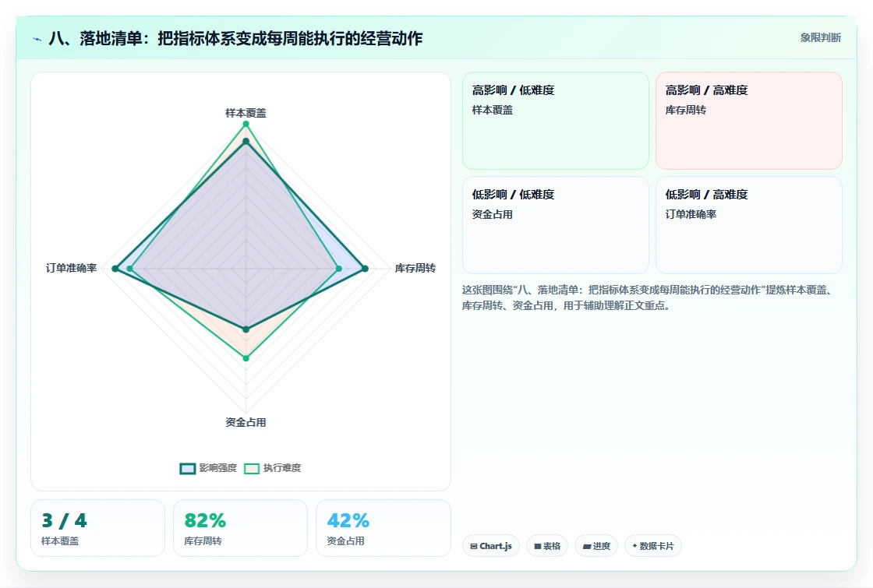Click the 样本覆盖 axis label on the radar chart

tap(246, 113)
